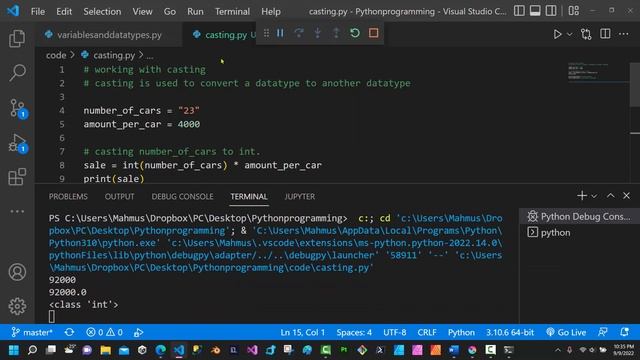Open Run and Debug view
Image resolution: width=640 pixels, height=360 pixels.
point(17,143)
